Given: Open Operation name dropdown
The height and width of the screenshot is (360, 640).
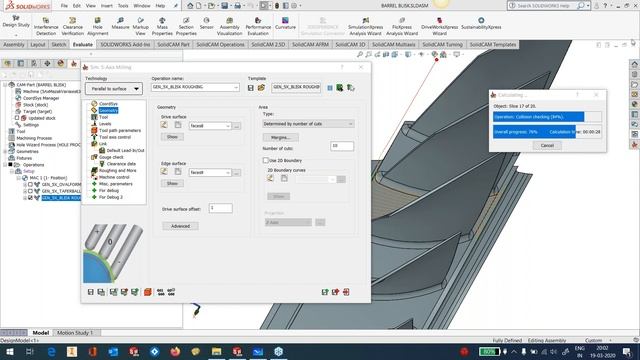Looking at the screenshot, I should 195,87.
